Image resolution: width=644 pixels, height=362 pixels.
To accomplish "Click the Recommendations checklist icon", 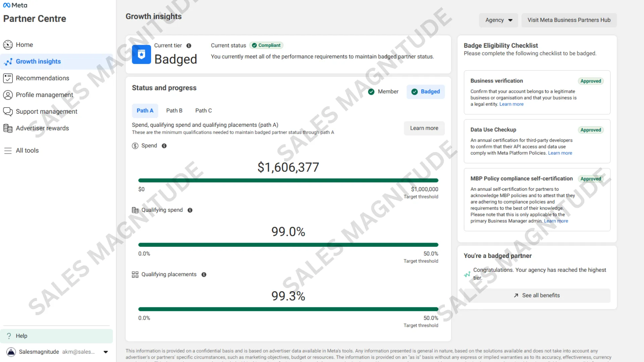I will 8,78.
